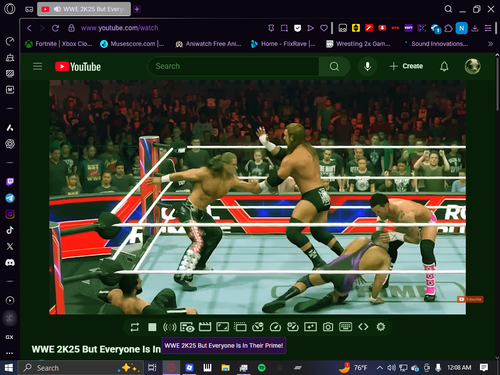Open YouTube notifications bell
The height and width of the screenshot is (375, 500).
pos(444,66)
